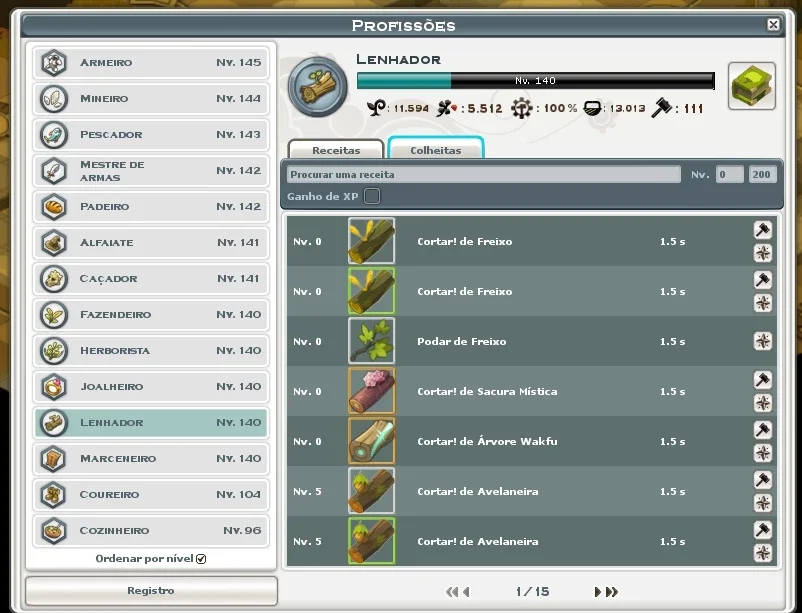Toggle the Ordenar por nível checkbox
802x613 pixels.
coord(201,559)
